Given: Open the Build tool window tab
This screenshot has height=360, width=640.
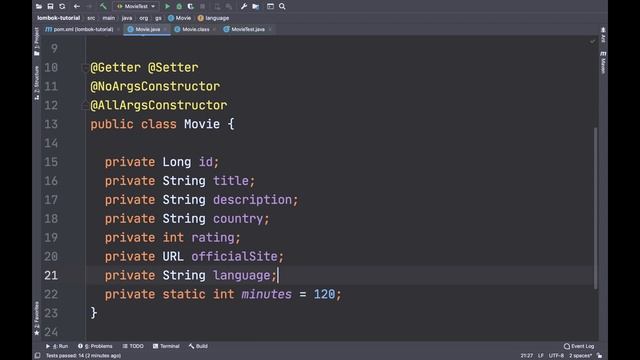Looking at the screenshot, I should click(x=198, y=346).
